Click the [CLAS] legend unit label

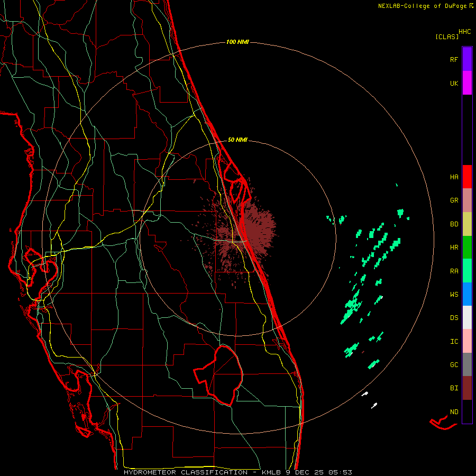(x=447, y=37)
